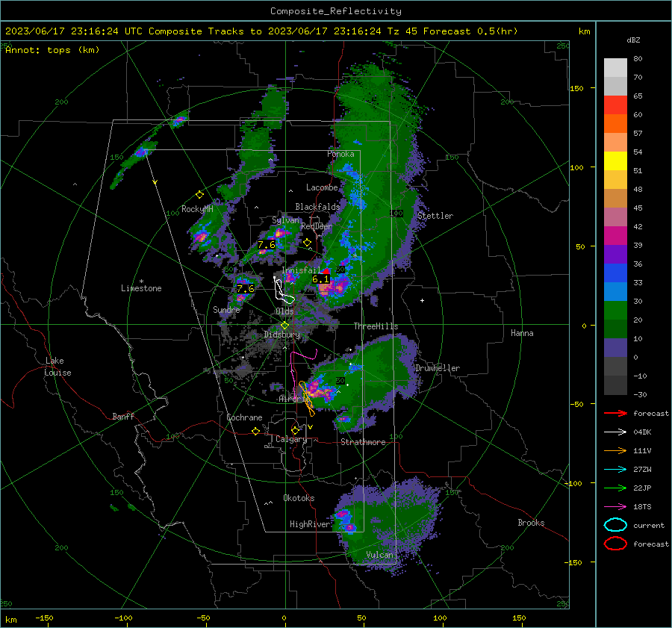Click the blue 33-36 dBZ color swatch

(615, 273)
